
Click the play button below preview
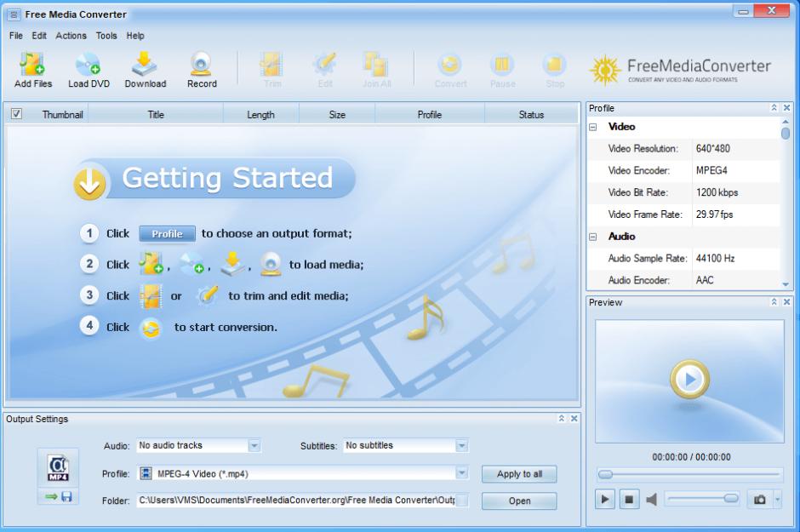pyautogui.click(x=605, y=500)
